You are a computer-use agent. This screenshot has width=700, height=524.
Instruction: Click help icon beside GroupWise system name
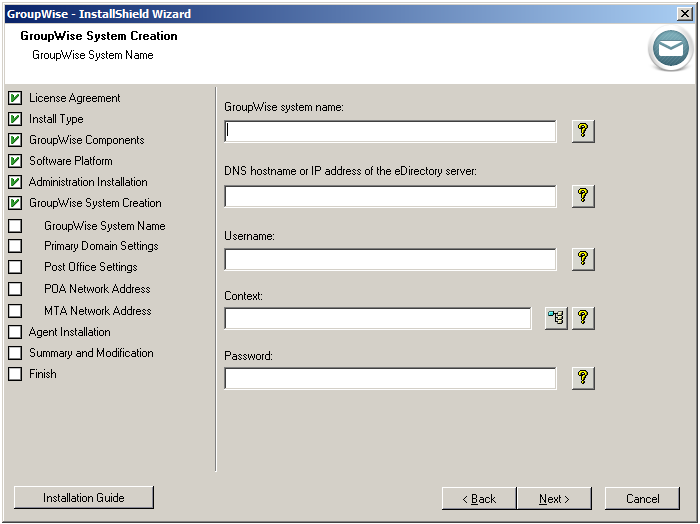point(583,131)
